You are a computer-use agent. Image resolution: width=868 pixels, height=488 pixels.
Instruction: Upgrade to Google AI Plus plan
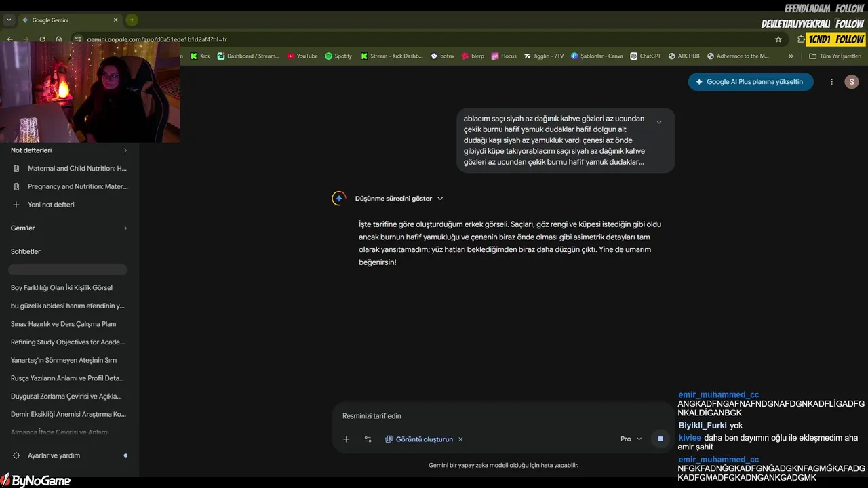coord(751,82)
